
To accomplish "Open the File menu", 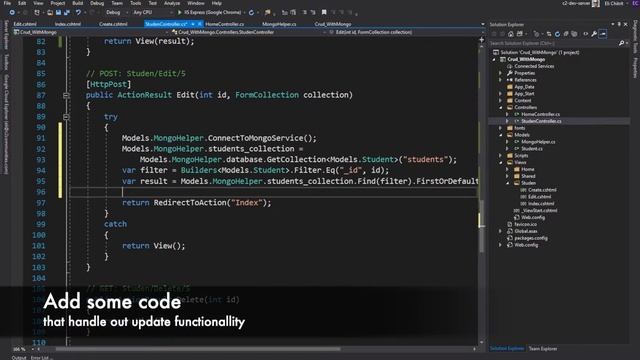I will 7,3.
